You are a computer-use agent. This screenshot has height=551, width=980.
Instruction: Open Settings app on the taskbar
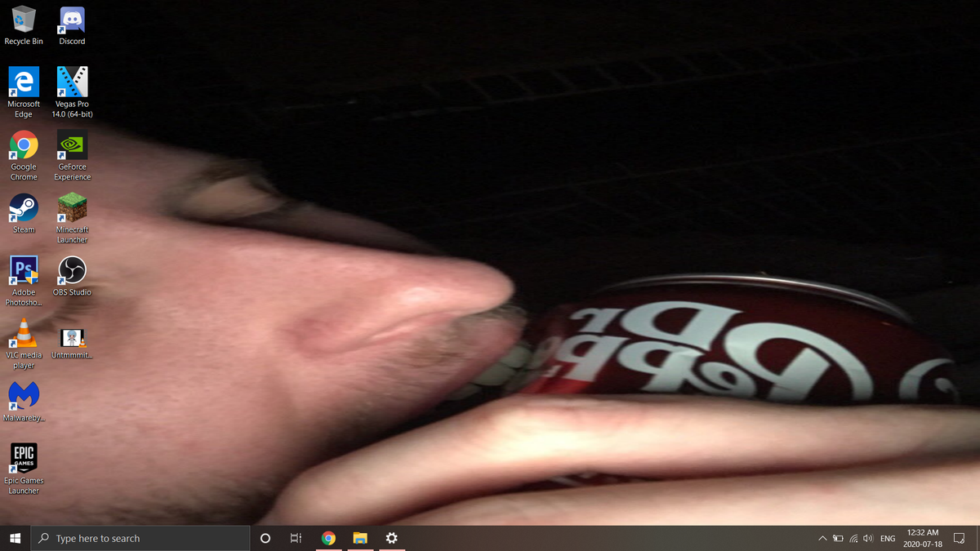[391, 538]
